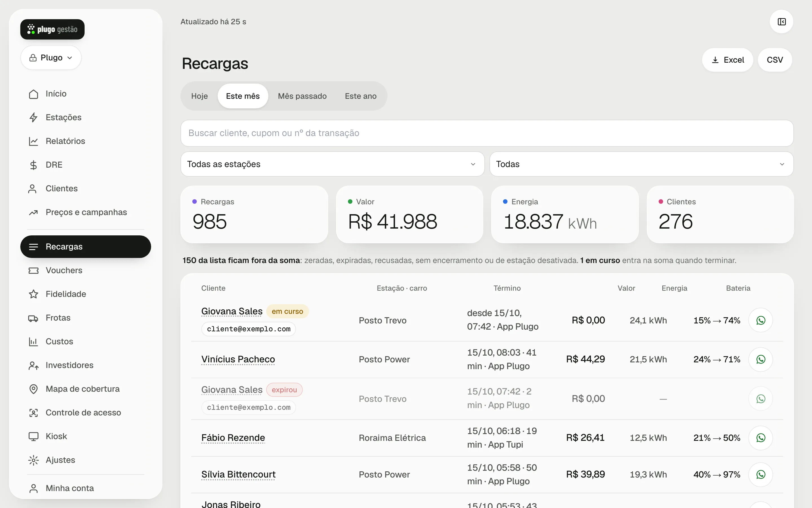
Task: Open Estações from the sidebar
Action: pyautogui.click(x=85, y=117)
